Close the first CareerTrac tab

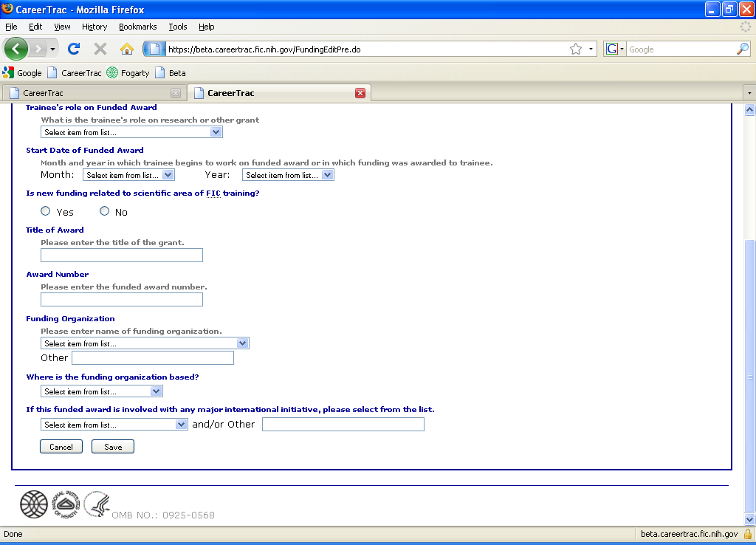pos(176,93)
